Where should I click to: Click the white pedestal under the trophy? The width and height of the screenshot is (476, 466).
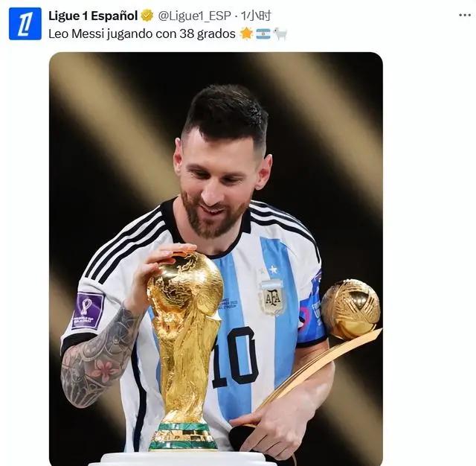pos(182,459)
